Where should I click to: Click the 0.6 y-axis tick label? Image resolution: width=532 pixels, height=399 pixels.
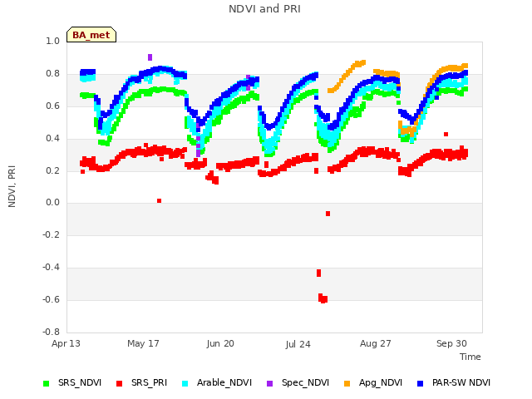(x=52, y=106)
